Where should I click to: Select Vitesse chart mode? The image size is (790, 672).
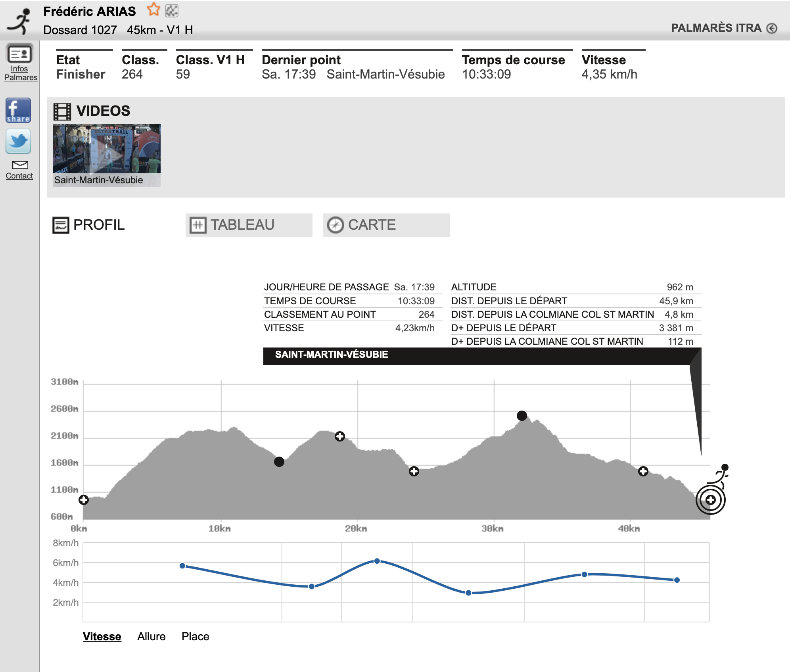(x=102, y=636)
